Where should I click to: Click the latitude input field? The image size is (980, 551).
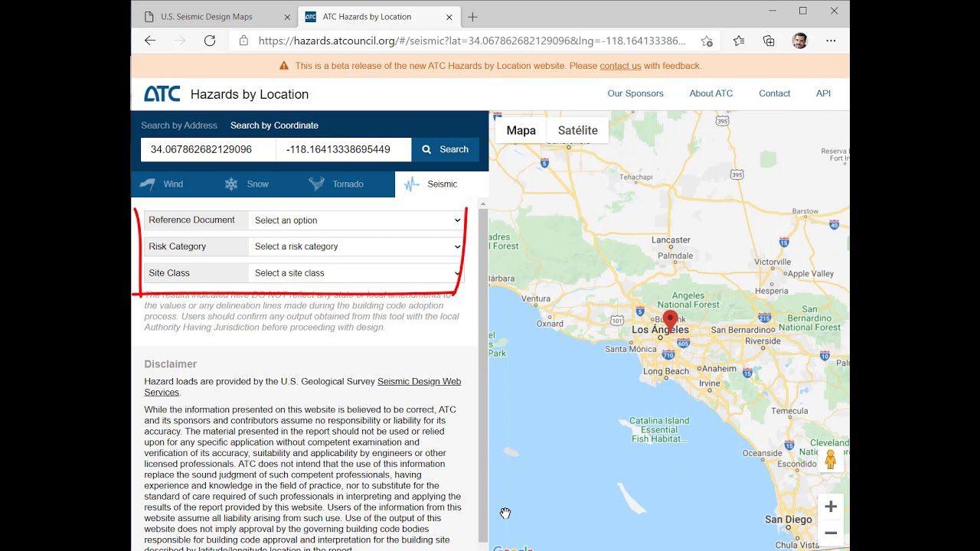point(208,149)
